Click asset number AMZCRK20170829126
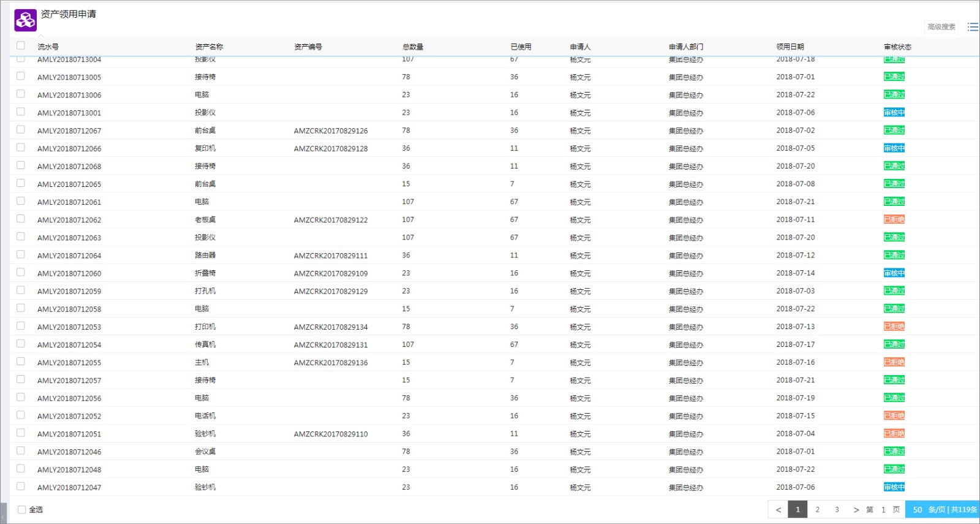 (x=331, y=131)
